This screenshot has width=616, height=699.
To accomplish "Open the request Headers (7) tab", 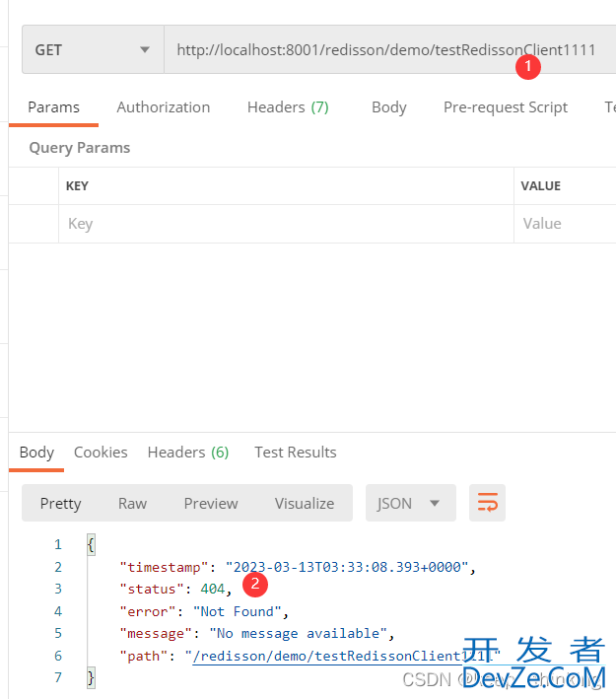I will click(288, 107).
